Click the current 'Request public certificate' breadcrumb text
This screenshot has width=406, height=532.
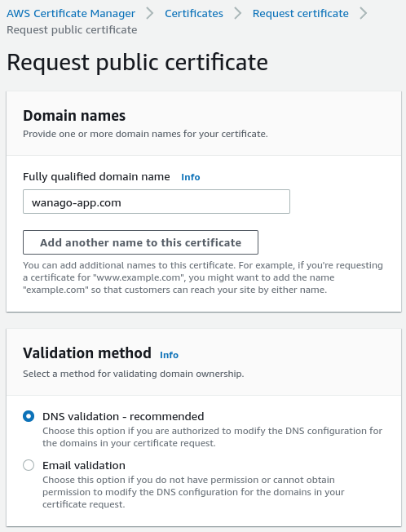tap(72, 30)
